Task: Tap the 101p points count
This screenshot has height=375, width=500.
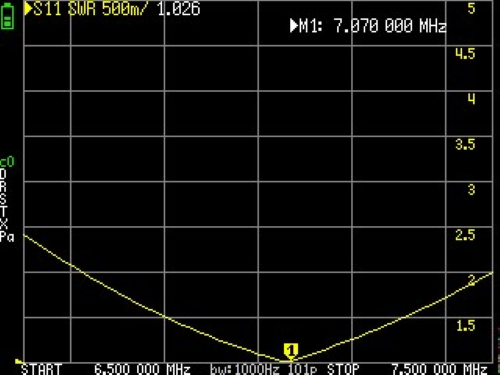Action: pyautogui.click(x=302, y=369)
